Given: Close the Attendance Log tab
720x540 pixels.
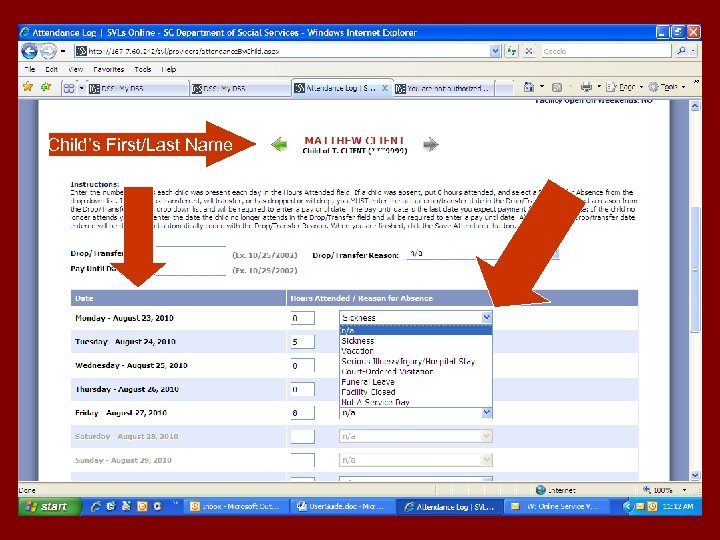Looking at the screenshot, I should (385, 88).
